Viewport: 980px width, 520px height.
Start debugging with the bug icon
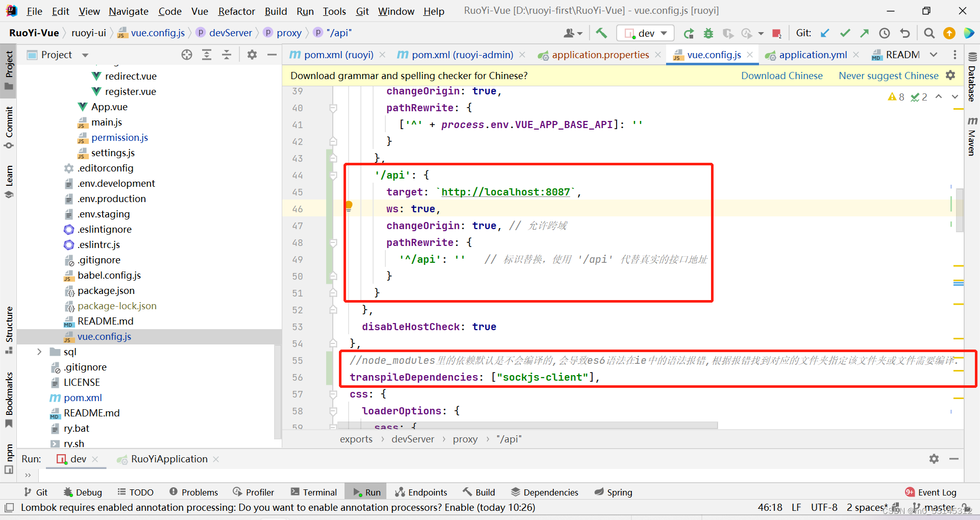point(708,33)
